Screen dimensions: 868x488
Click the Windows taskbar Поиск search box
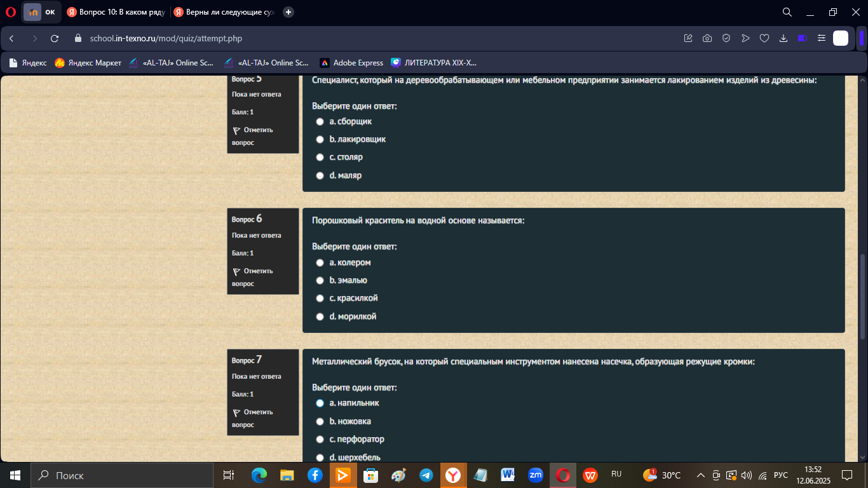click(x=122, y=475)
